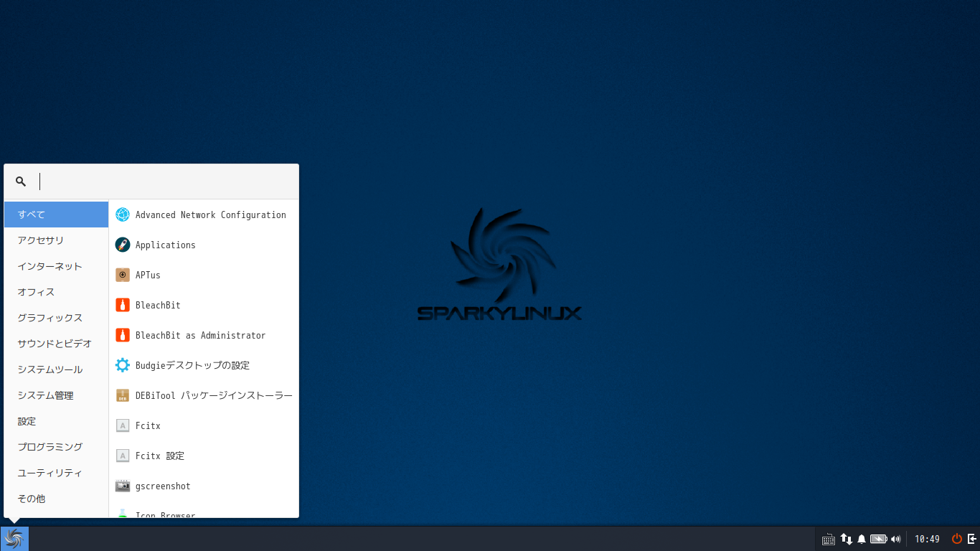The width and height of the screenshot is (980, 551).
Task: Select the インターネット category
Action: [x=56, y=266]
